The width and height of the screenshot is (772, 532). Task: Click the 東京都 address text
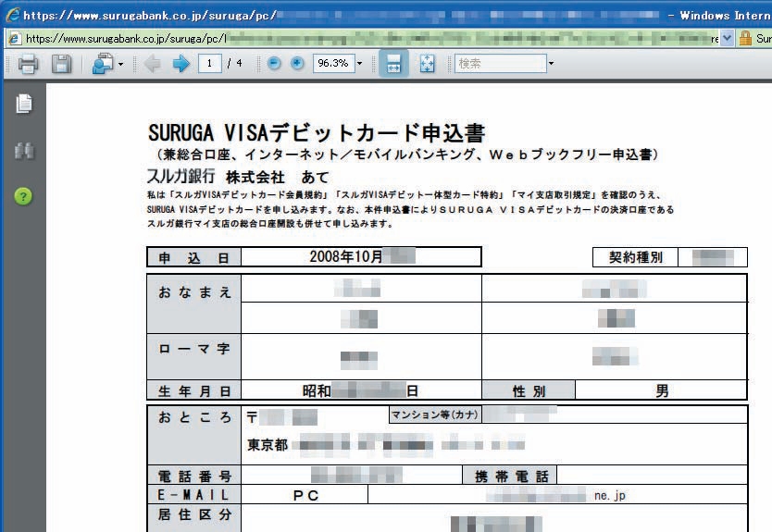(268, 445)
